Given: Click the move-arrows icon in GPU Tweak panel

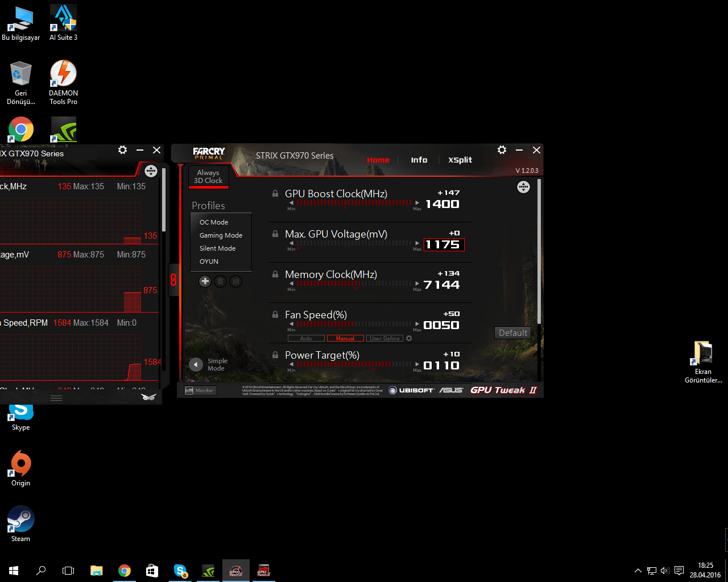Looking at the screenshot, I should 523,187.
